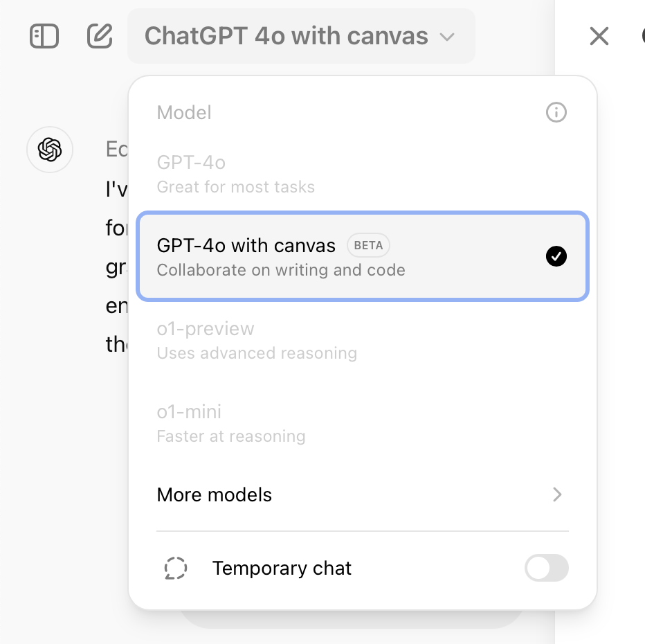Click the selected checkmark on canvas option
Viewport: 645px width, 644px height.
pyautogui.click(x=556, y=256)
